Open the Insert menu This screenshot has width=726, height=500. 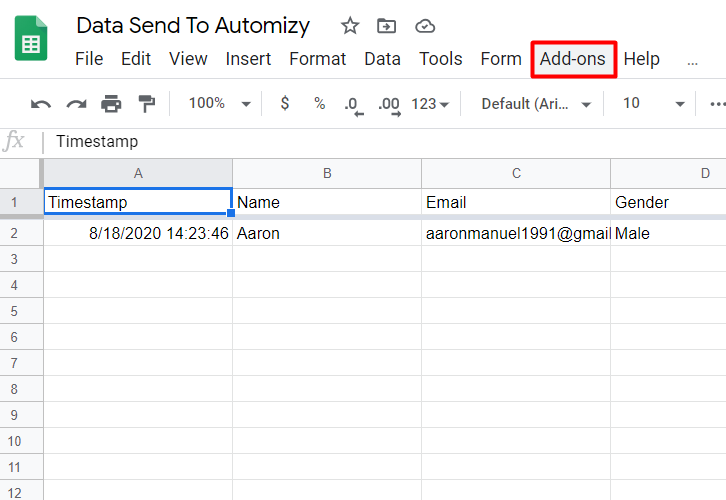(x=248, y=59)
